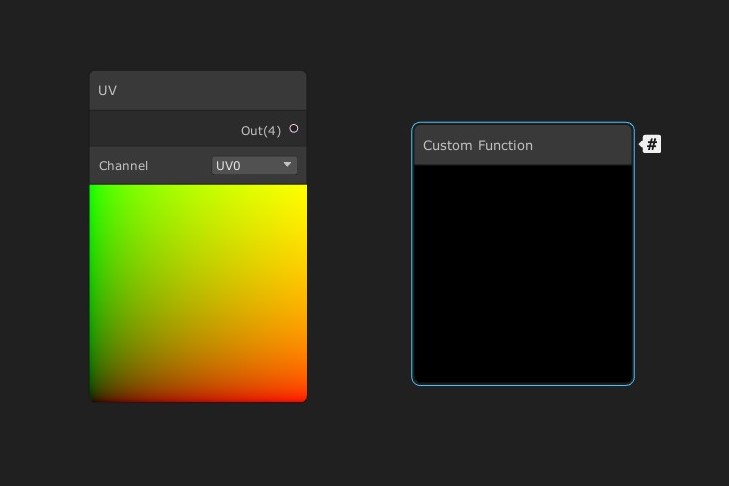Click the Out(4) label text
Viewport: 729px width, 486px height.
[261, 131]
